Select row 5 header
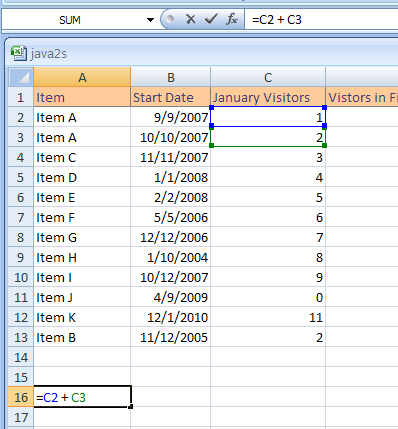 coord(20,177)
